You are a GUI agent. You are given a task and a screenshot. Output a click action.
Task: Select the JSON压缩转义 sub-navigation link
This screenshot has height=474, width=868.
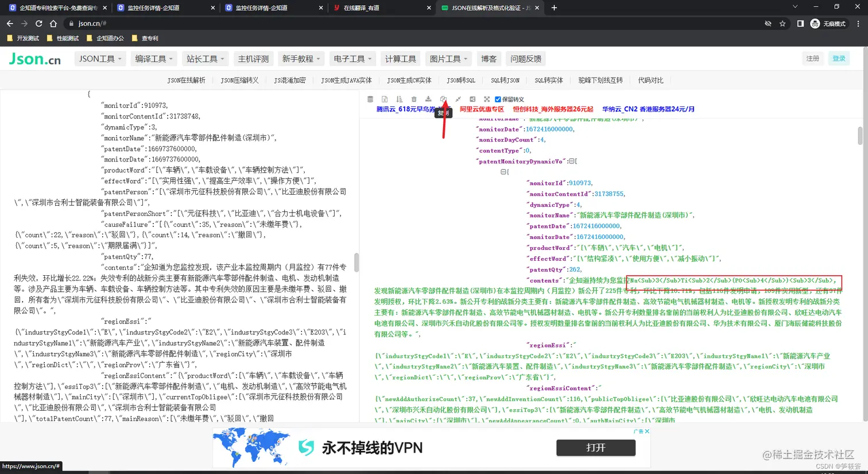click(x=239, y=80)
